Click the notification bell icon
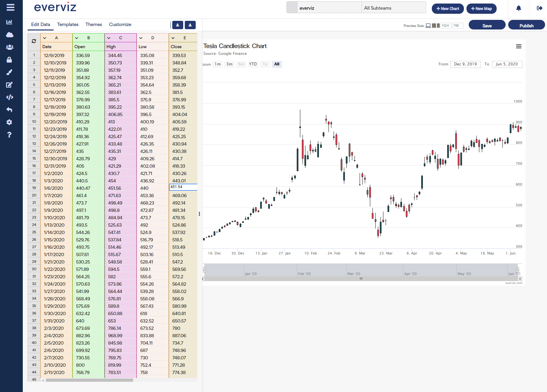The image size is (547, 392). [x=519, y=9]
